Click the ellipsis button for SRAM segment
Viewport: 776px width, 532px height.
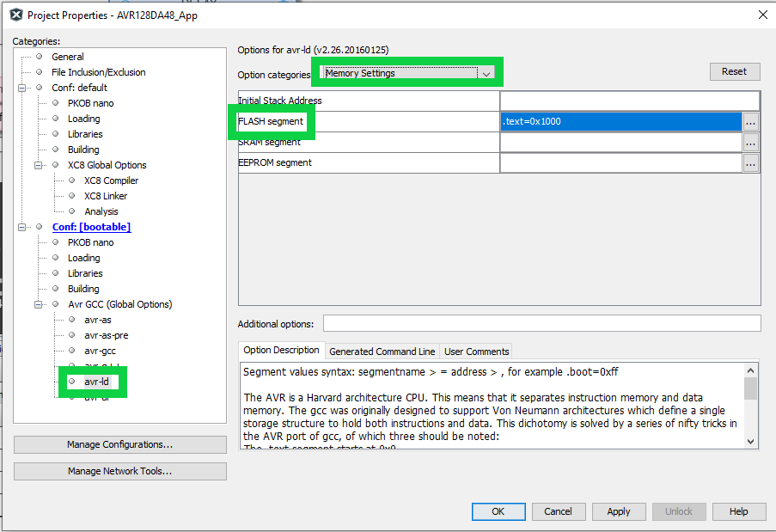[x=751, y=143]
